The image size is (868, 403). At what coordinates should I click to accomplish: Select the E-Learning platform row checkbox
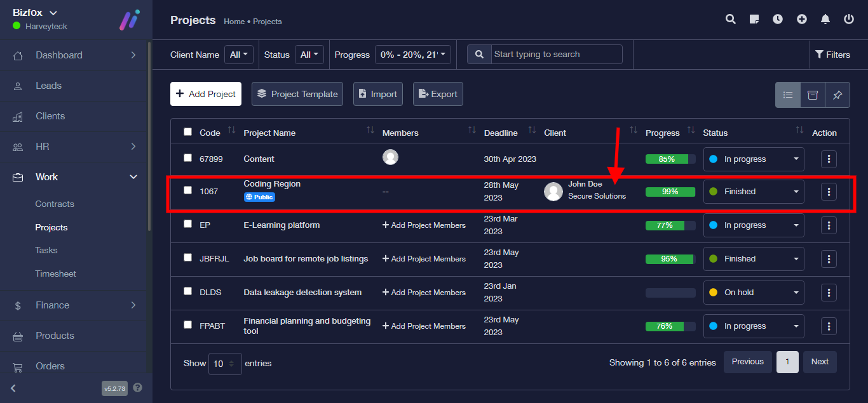point(187,224)
